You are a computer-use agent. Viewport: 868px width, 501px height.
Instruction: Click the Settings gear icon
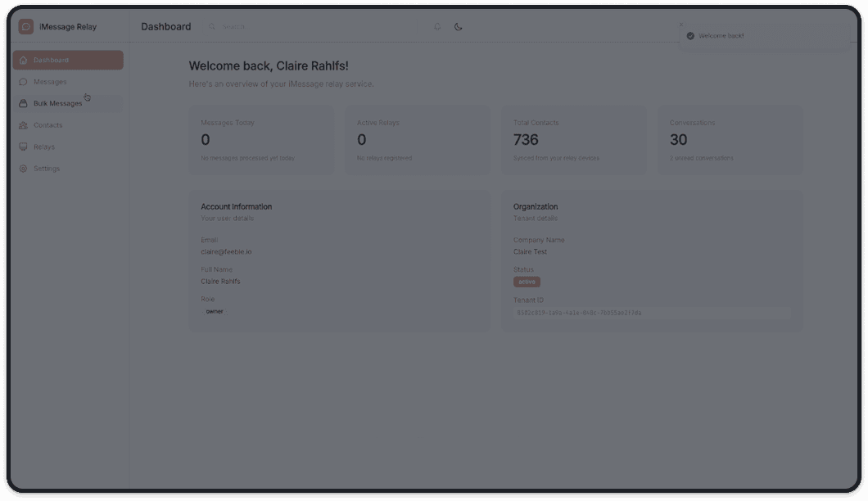click(25, 168)
